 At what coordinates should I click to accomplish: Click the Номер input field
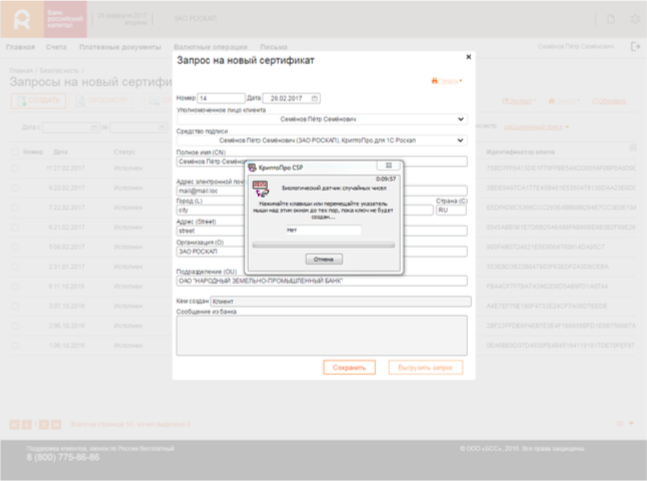tap(221, 98)
